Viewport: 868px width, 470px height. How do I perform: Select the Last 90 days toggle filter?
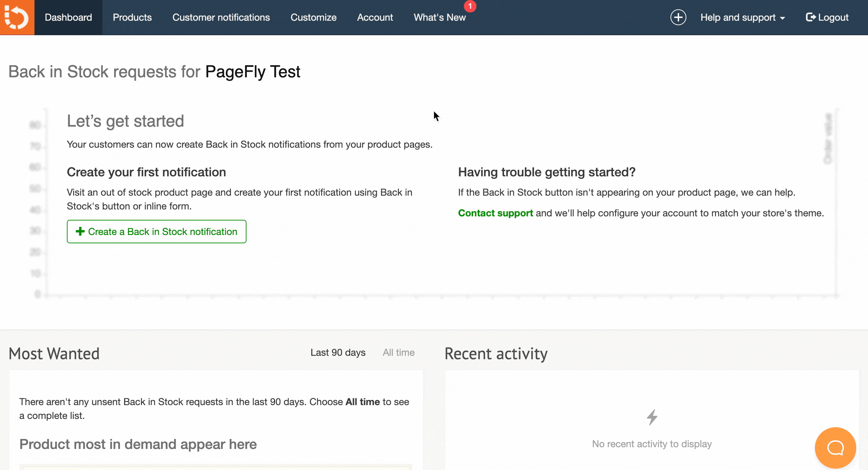click(338, 352)
